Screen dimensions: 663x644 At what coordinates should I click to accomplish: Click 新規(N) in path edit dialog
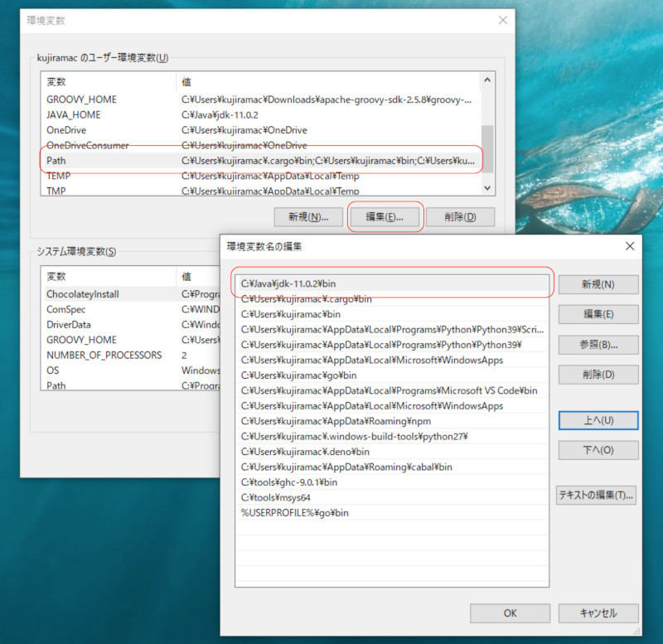pos(598,284)
